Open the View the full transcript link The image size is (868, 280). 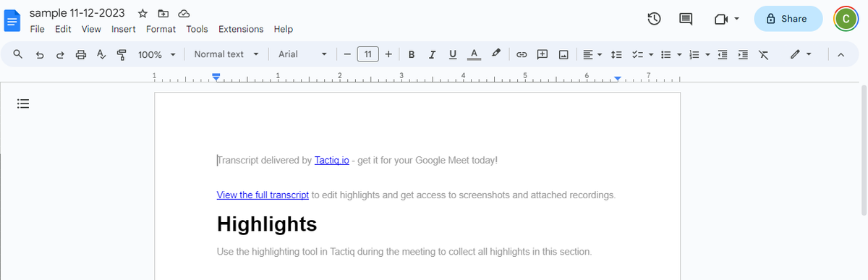point(263,195)
